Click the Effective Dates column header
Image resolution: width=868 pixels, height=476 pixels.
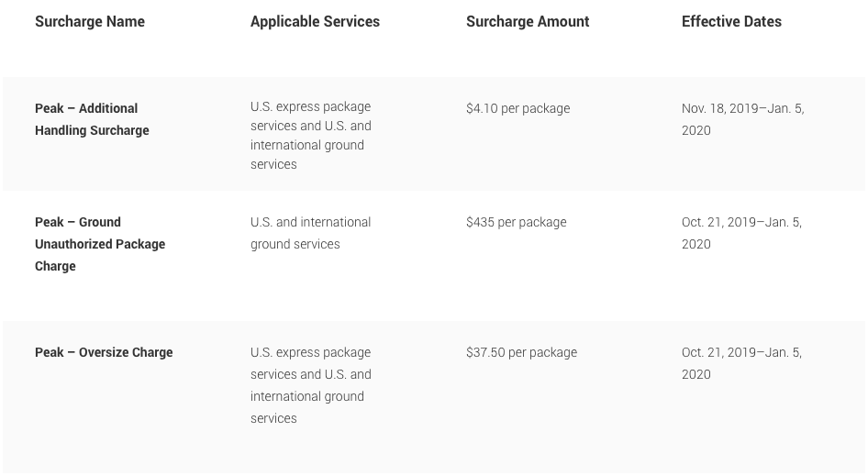731,21
